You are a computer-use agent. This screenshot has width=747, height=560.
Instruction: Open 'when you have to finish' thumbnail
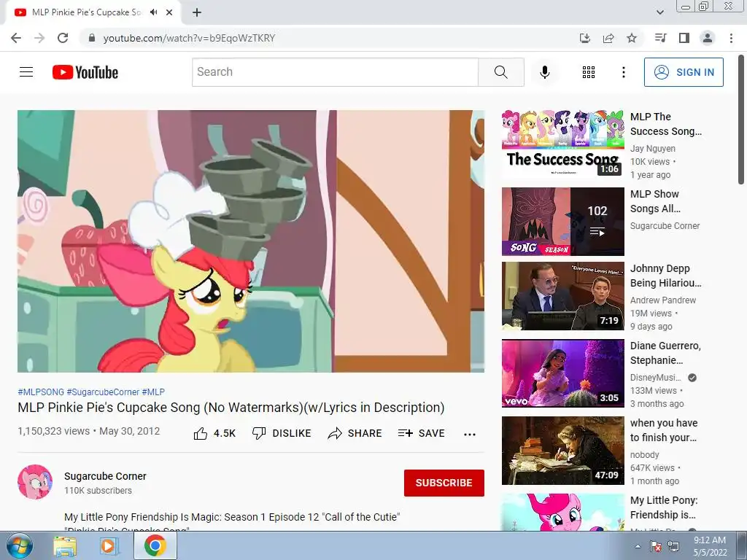[562, 451]
